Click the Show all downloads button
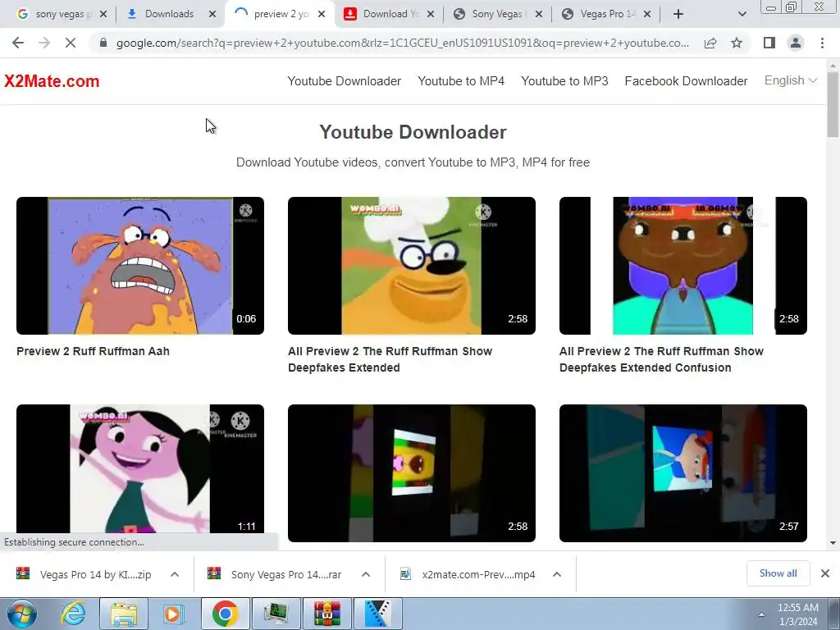840x630 pixels. 778,573
